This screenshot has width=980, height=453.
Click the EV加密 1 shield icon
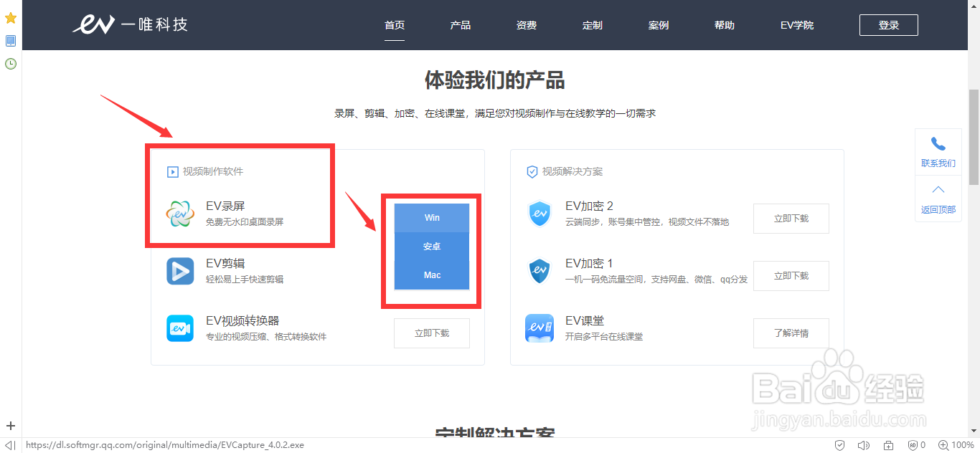point(539,272)
